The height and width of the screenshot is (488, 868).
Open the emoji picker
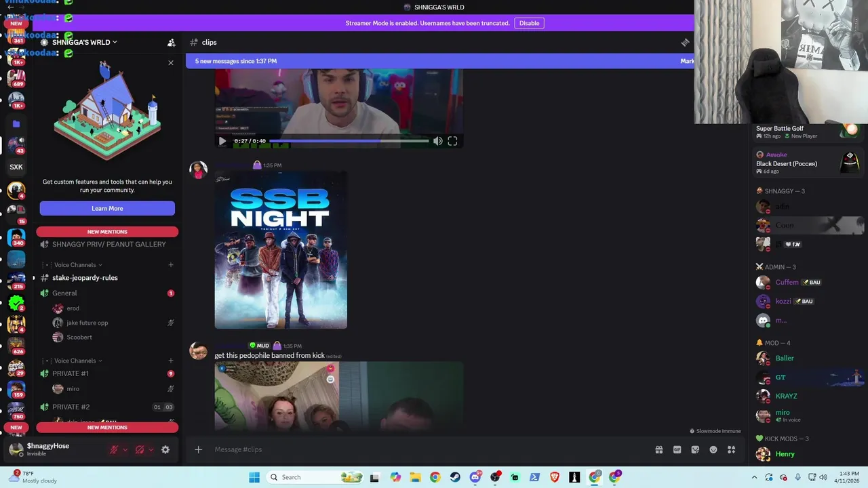pos(713,449)
